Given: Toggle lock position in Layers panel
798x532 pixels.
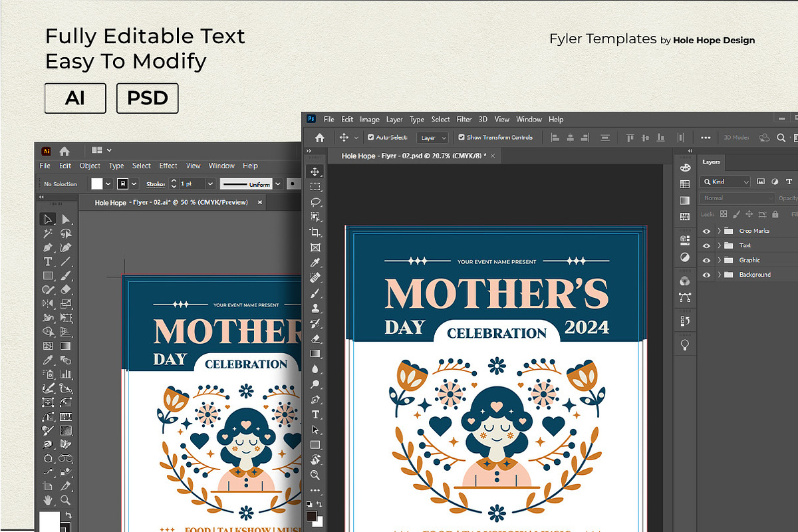Looking at the screenshot, I should pyautogui.click(x=749, y=214).
